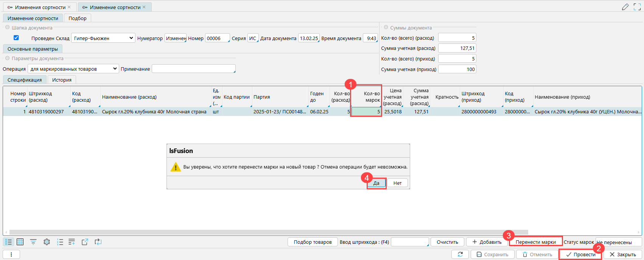Toggle the Проведен checkbox
Viewport: 644px width, 260px height.
pos(16,38)
